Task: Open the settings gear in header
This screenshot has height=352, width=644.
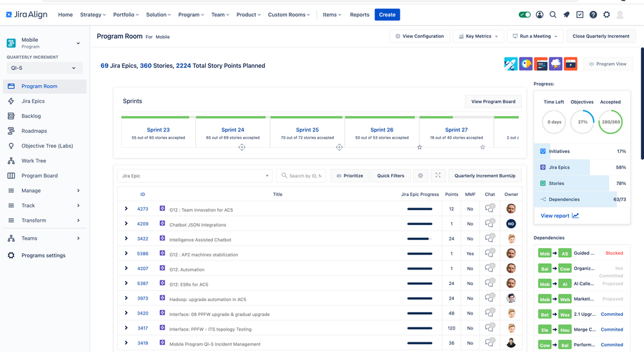Action: (607, 15)
